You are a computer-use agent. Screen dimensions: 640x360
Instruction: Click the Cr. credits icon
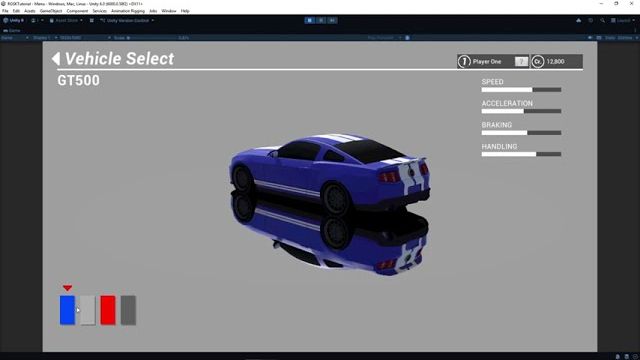tap(538, 62)
